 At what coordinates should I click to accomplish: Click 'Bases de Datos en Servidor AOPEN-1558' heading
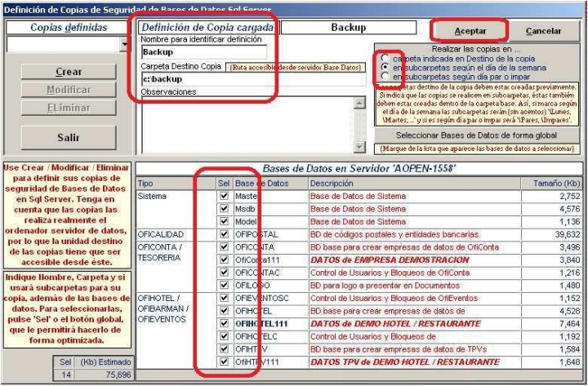[359, 169]
